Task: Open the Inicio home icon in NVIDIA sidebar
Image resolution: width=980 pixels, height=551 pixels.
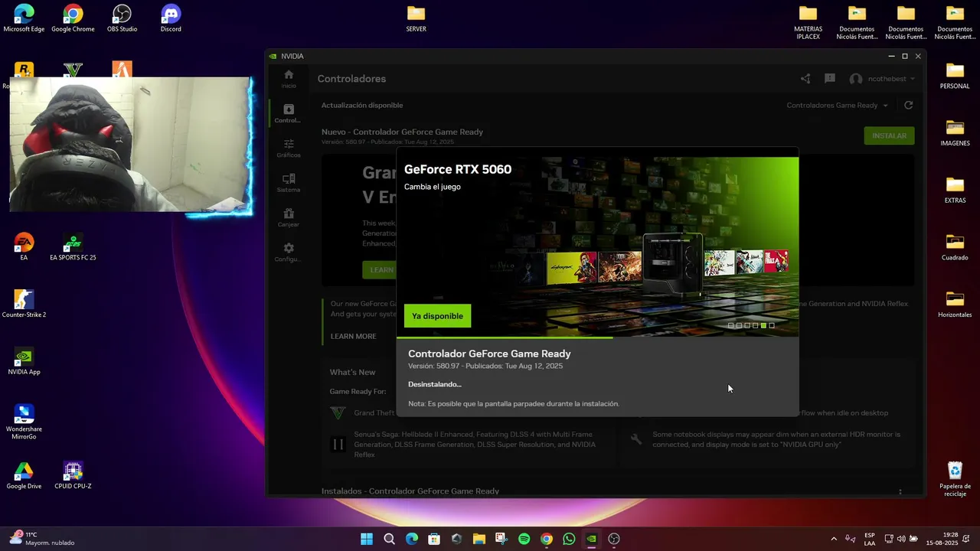Action: pos(289,79)
